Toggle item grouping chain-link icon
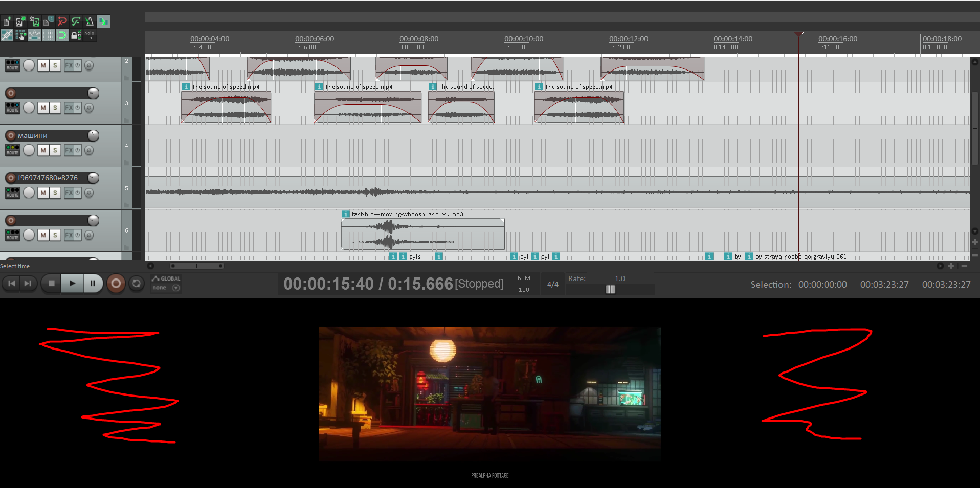 pyautogui.click(x=7, y=35)
